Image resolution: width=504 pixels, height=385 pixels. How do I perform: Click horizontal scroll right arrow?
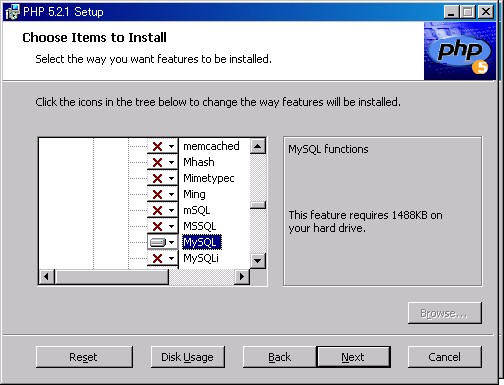(x=242, y=277)
